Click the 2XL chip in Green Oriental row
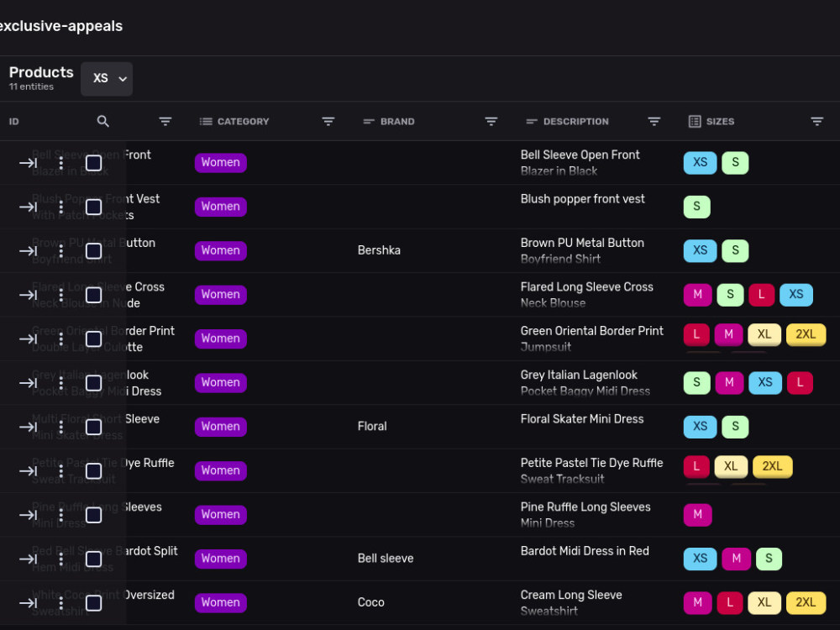Viewport: 840px width, 630px height. point(806,334)
